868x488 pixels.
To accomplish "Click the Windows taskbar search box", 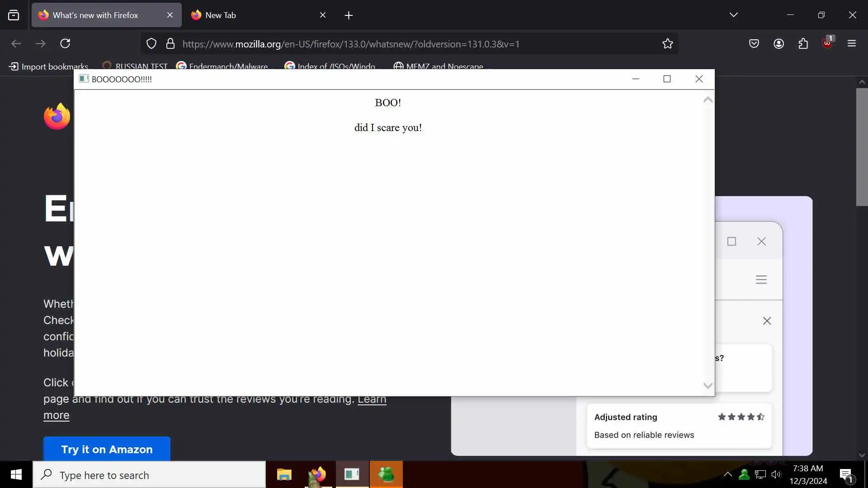I will [149, 475].
